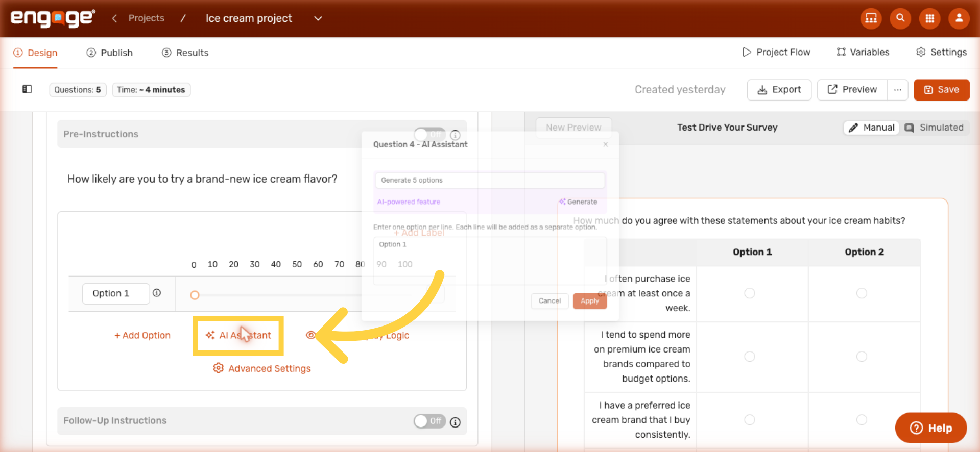The height and width of the screenshot is (452, 980).
Task: Click the Preview button
Action: [x=852, y=90]
